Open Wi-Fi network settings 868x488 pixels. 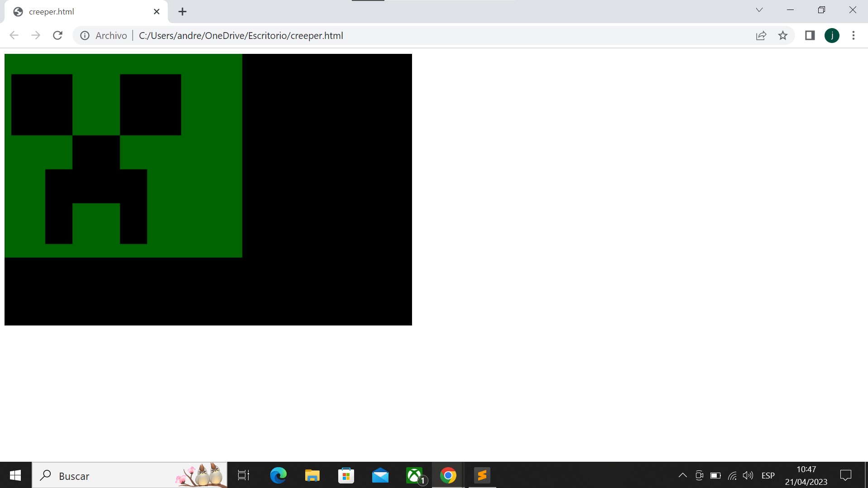pos(732,475)
